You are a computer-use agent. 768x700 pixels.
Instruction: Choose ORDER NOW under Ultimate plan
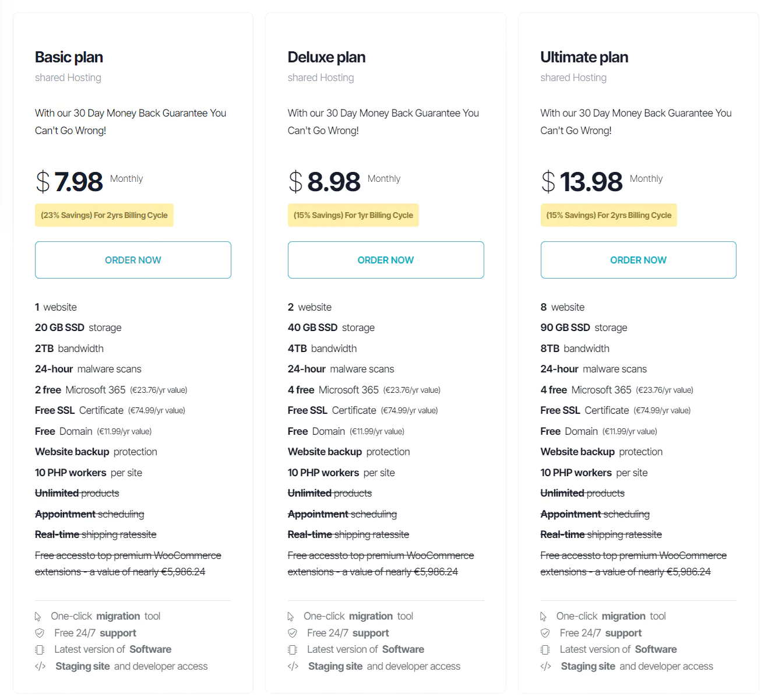pos(638,260)
